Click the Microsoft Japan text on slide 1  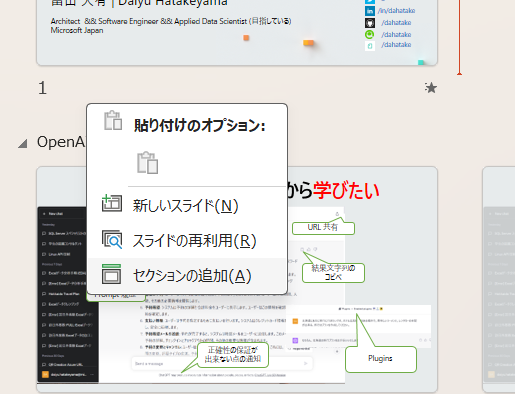[x=77, y=30]
